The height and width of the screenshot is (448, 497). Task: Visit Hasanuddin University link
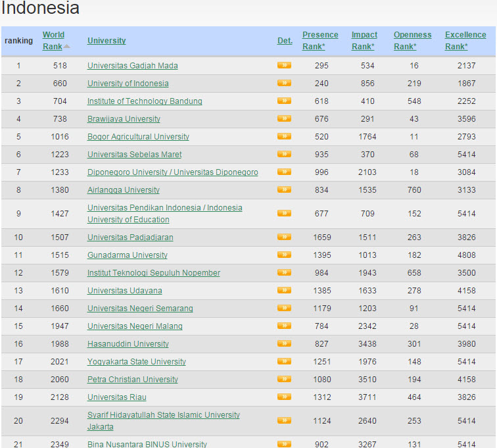click(x=128, y=344)
